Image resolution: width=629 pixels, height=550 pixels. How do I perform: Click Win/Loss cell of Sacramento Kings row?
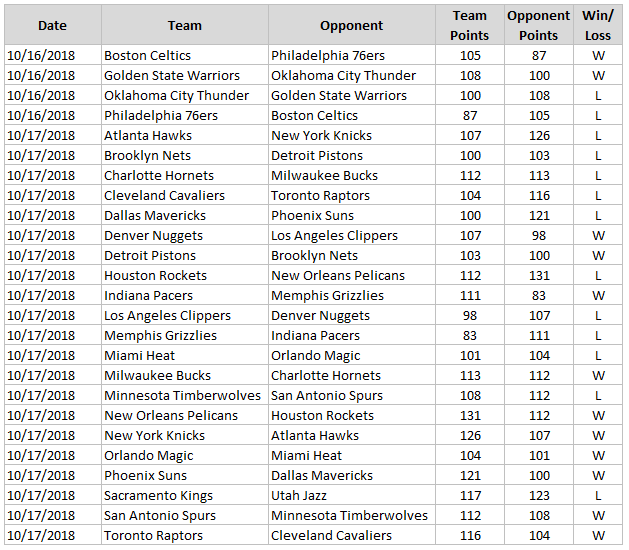[x=598, y=495]
